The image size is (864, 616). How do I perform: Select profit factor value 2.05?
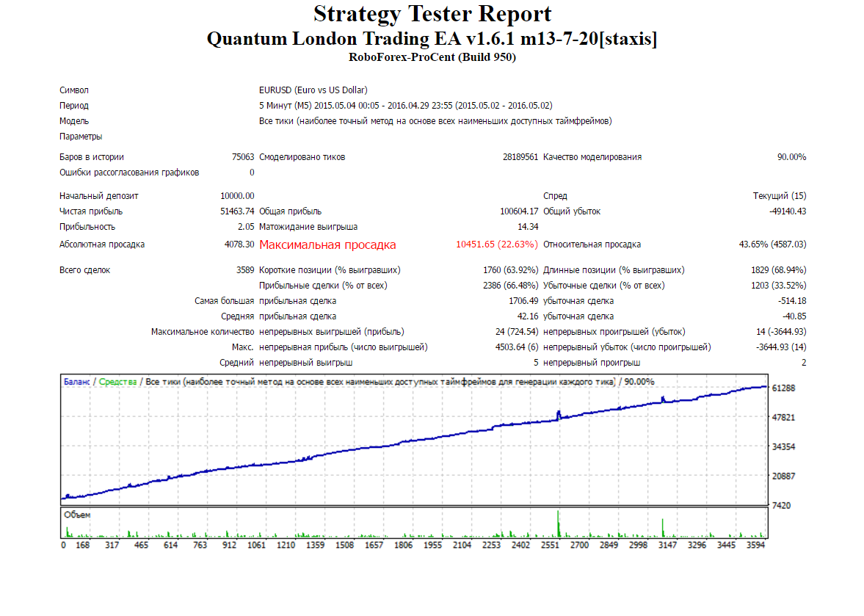click(247, 227)
